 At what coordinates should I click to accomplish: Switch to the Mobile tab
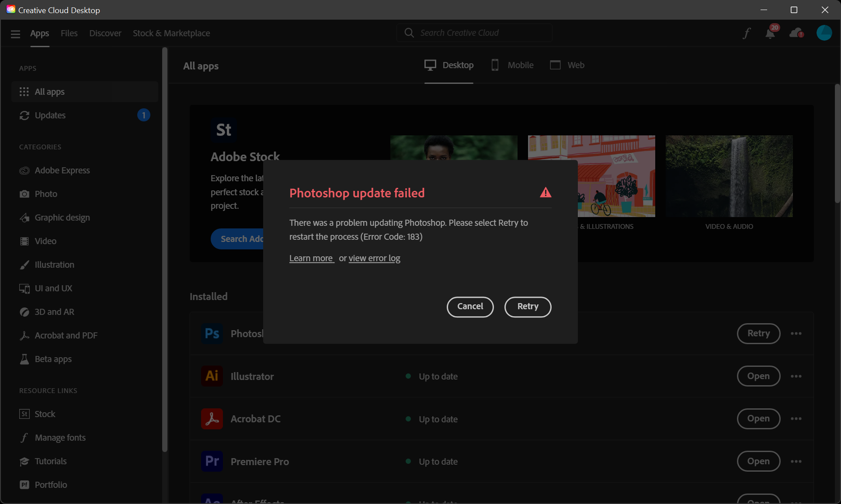pos(511,65)
